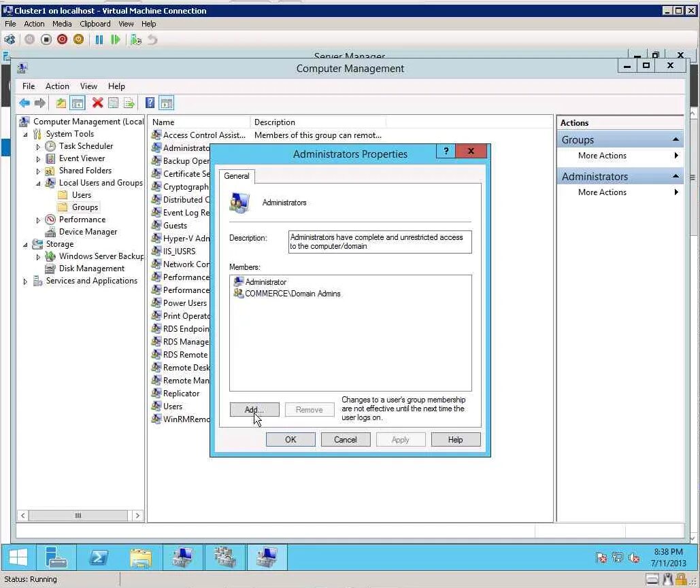Expand the Event Viewer node
Viewport: 700px width, 588px height.
click(x=38, y=159)
